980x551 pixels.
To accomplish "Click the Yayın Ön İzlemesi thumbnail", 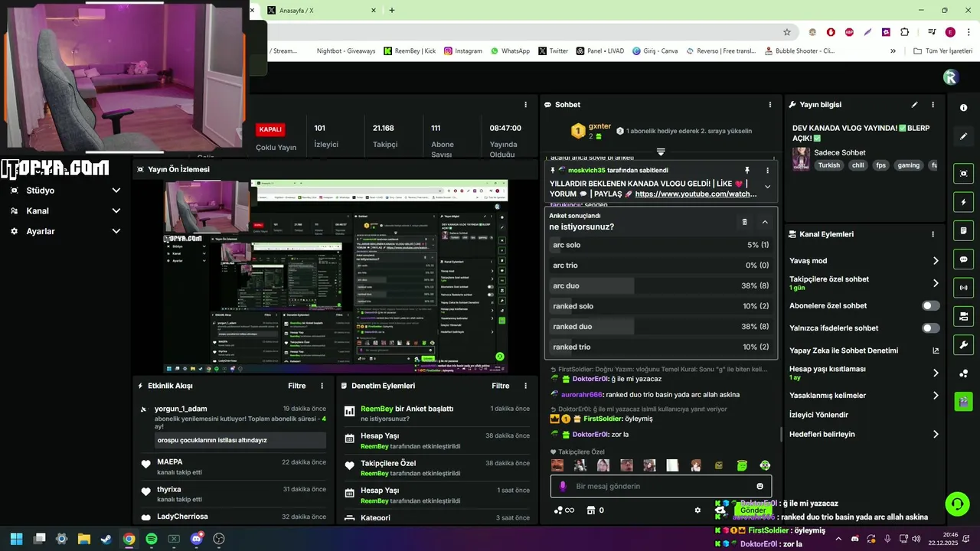I will pos(336,276).
